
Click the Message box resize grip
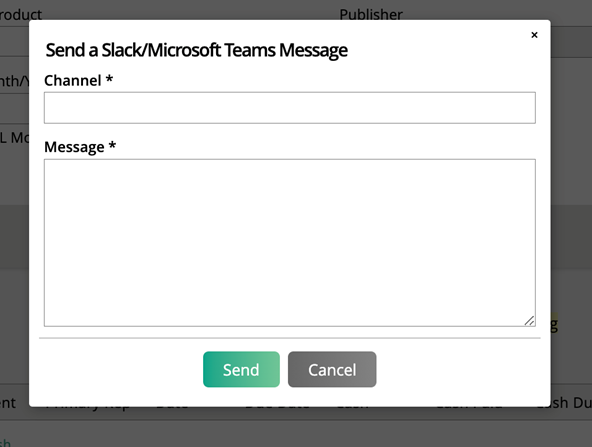click(529, 321)
